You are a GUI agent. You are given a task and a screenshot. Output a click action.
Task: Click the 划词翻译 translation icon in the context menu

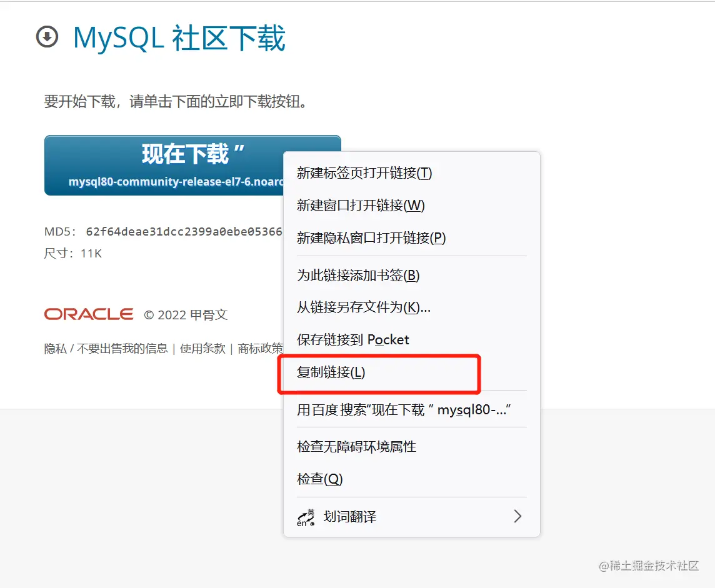(x=304, y=516)
